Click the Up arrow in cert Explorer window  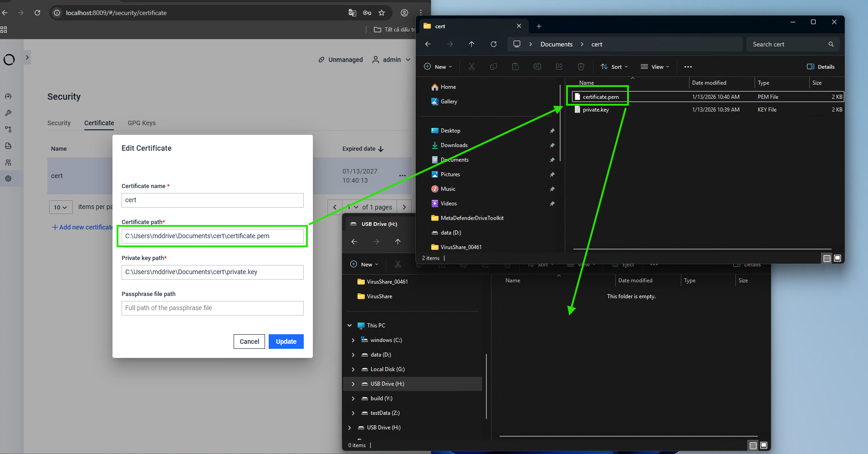click(x=471, y=44)
